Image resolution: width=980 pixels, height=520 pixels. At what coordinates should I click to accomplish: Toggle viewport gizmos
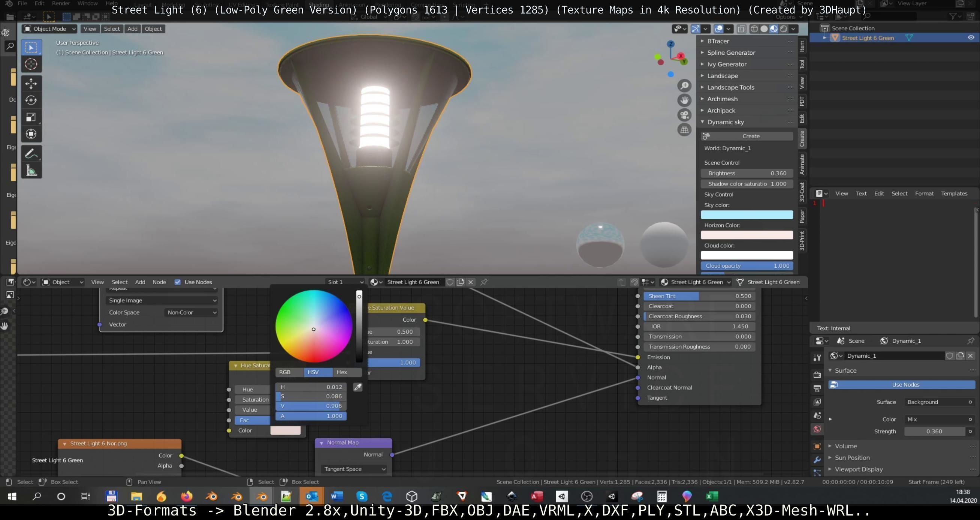click(696, 29)
